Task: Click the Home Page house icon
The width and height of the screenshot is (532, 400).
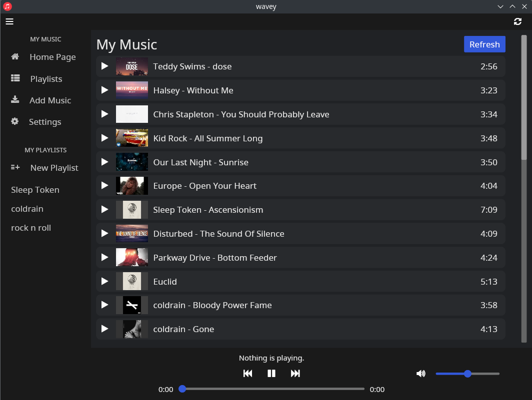Action: tap(15, 56)
